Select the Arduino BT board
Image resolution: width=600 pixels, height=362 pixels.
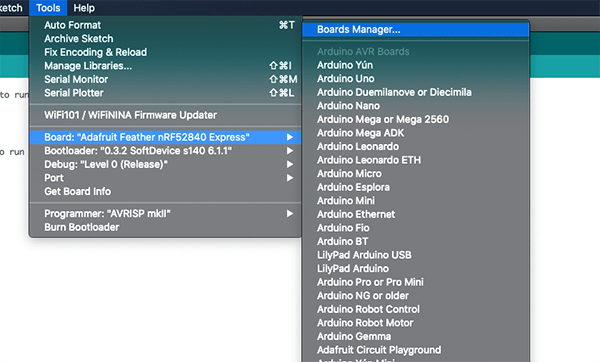click(x=416, y=242)
